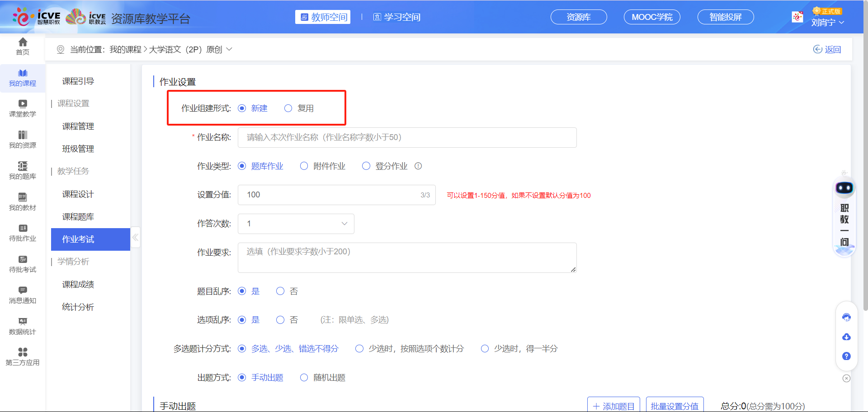
Task: Select the 复用 homework creation option
Action: tap(288, 108)
